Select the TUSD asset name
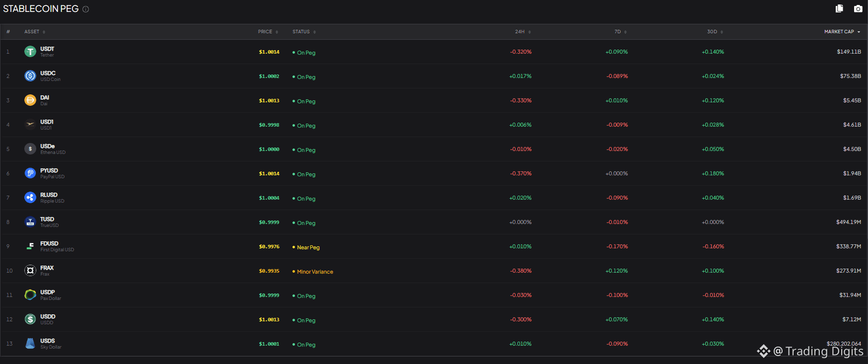The image size is (868, 364). tap(47, 219)
